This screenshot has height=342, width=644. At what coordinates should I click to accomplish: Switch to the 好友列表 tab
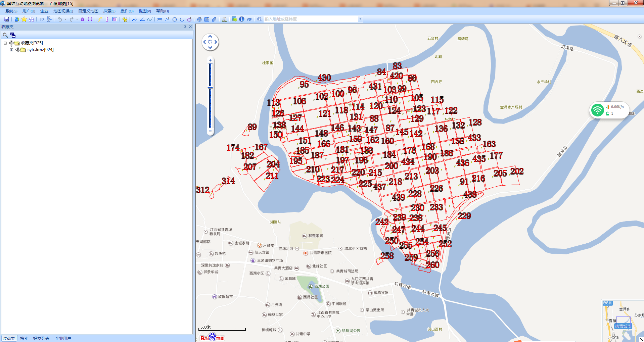pos(41,338)
